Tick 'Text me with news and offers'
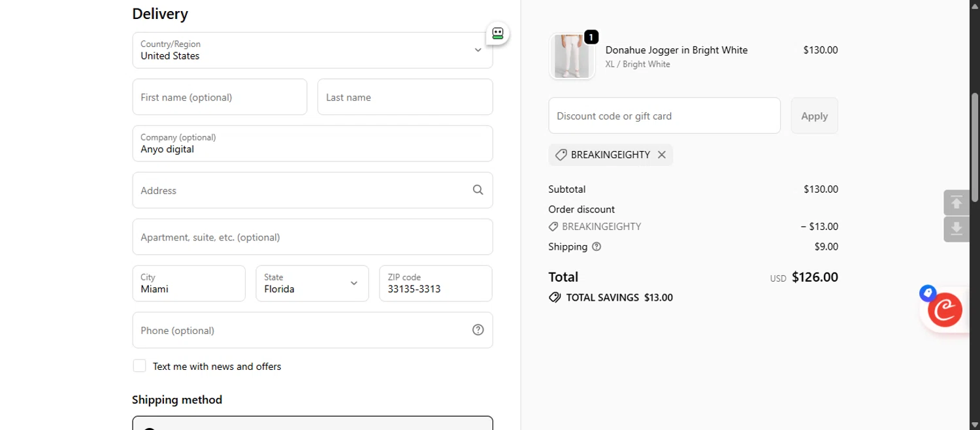980x430 pixels. pos(139,366)
